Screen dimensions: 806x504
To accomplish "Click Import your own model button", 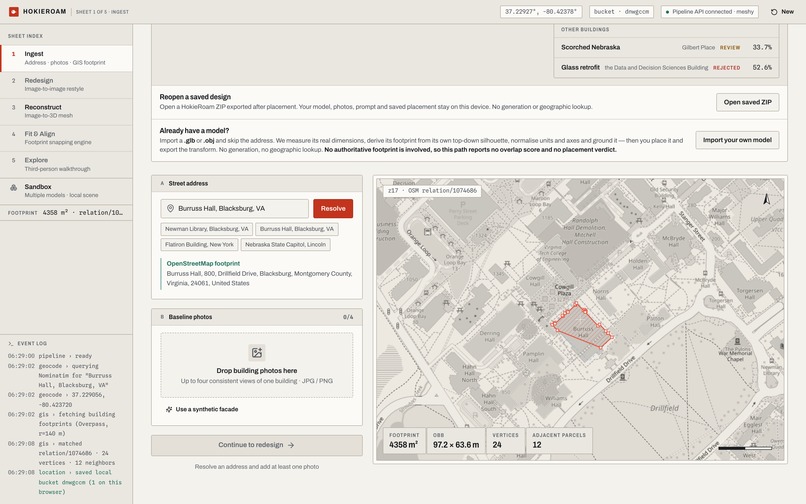I will [737, 140].
